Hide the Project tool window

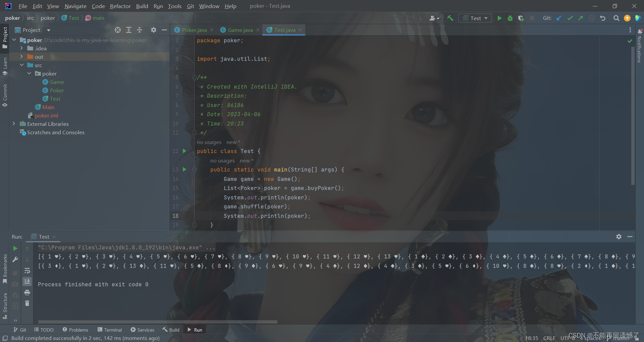164,30
